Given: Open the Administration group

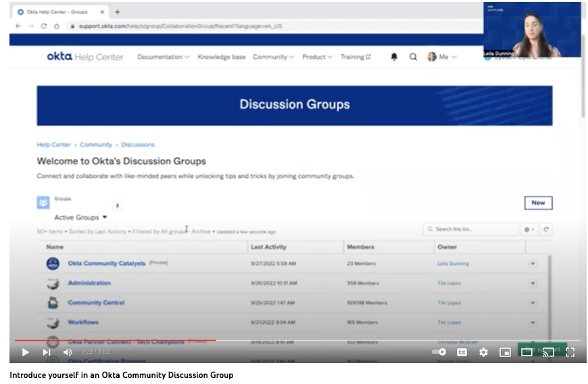Looking at the screenshot, I should coord(89,283).
